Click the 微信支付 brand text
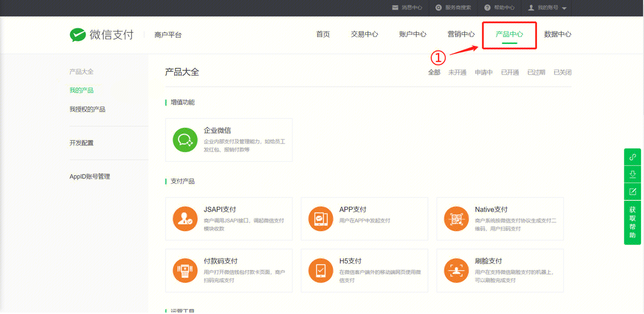 tap(112, 35)
